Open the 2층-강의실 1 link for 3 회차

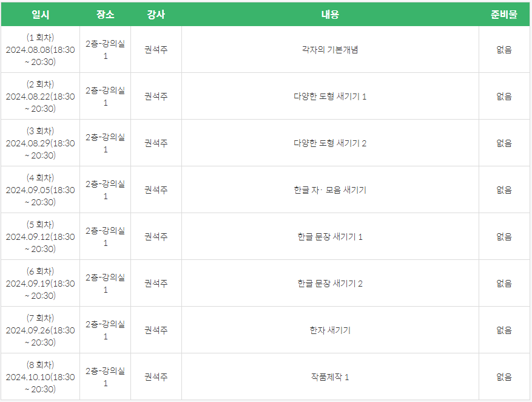(105, 143)
